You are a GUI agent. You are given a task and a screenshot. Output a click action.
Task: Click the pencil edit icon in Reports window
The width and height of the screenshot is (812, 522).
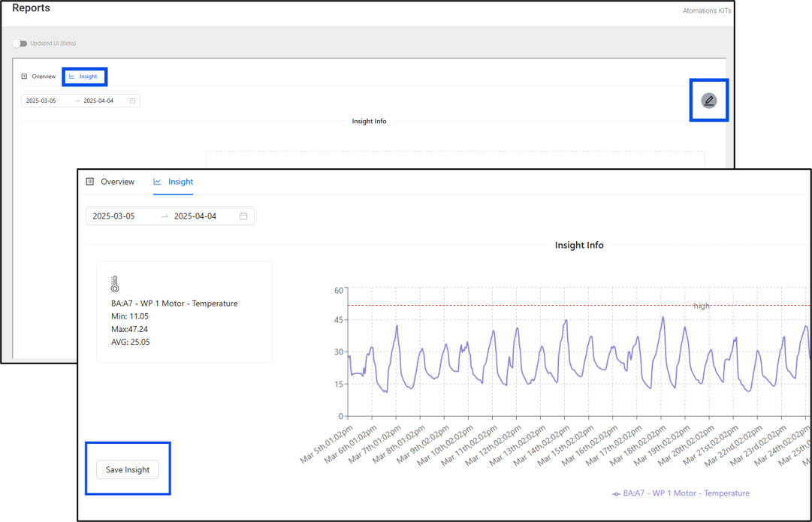709,101
